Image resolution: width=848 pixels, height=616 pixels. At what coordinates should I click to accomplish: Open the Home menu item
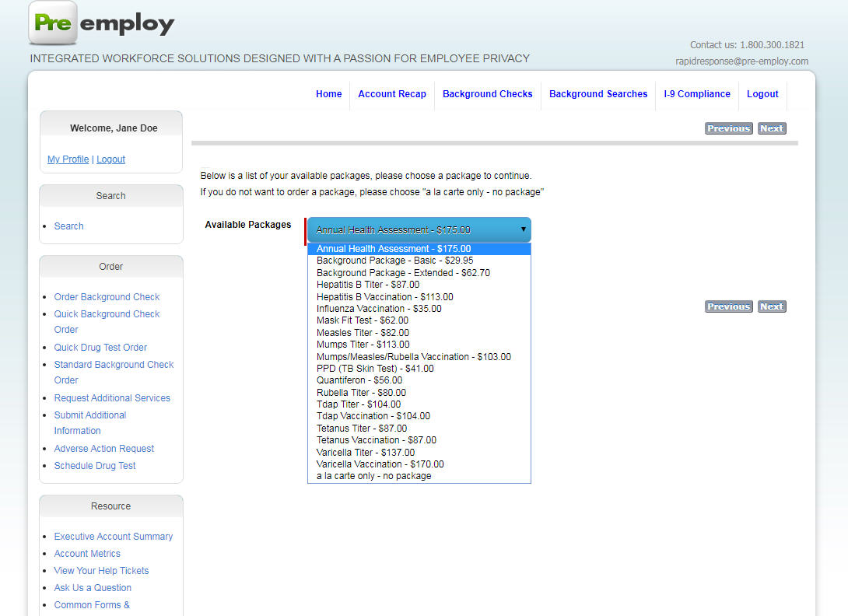(328, 94)
